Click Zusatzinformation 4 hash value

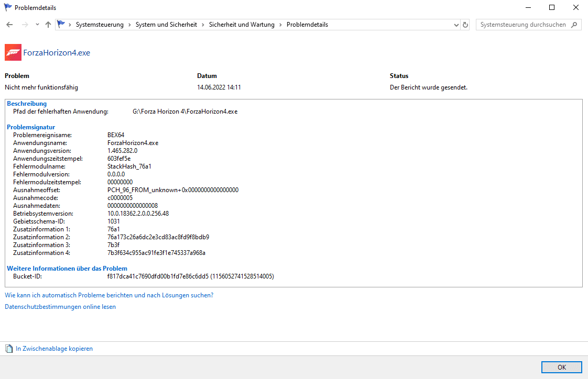pos(156,253)
